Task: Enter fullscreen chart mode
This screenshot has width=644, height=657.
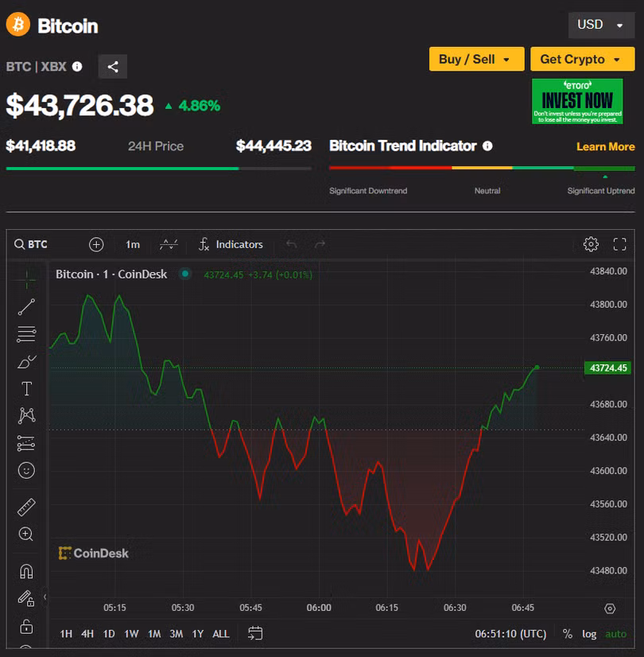Action: click(620, 244)
